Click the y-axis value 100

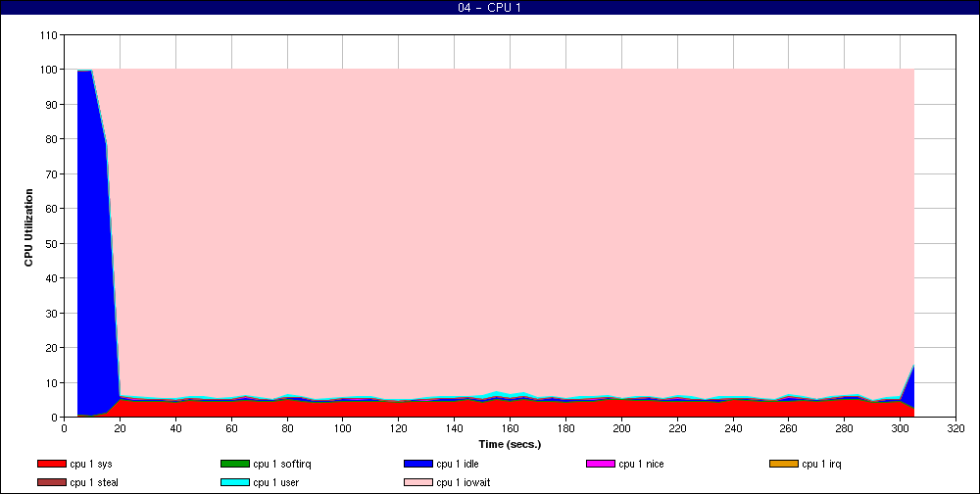(x=51, y=70)
